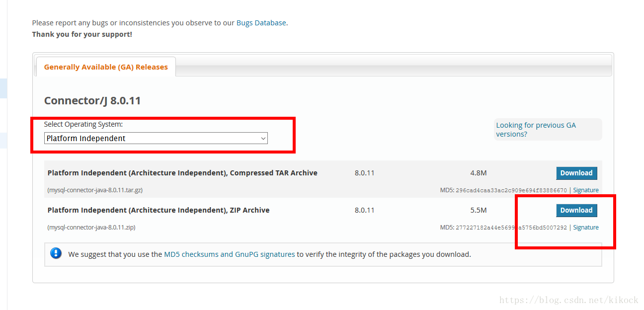Screen dimensions: 644x310
Task: Download the ZIP Archive
Action: [x=576, y=210]
